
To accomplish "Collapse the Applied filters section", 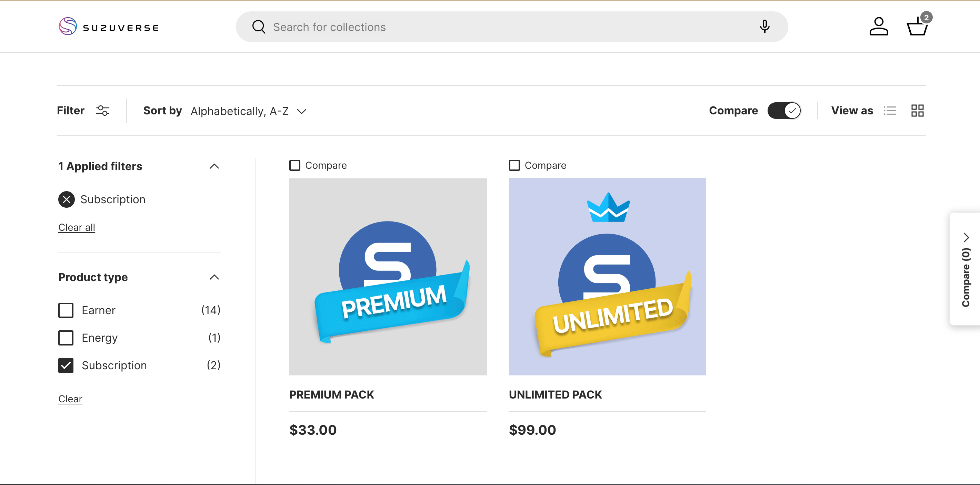I will [x=214, y=166].
